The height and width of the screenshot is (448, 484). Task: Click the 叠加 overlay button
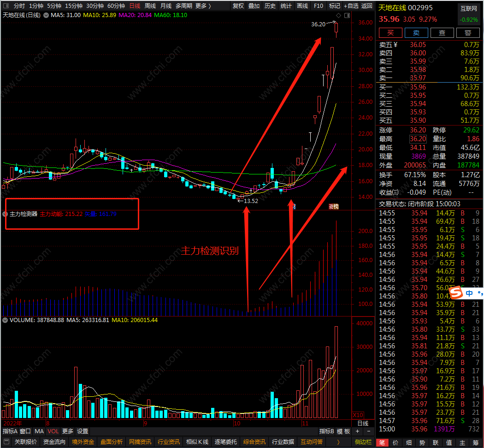pyautogui.click(x=254, y=6)
